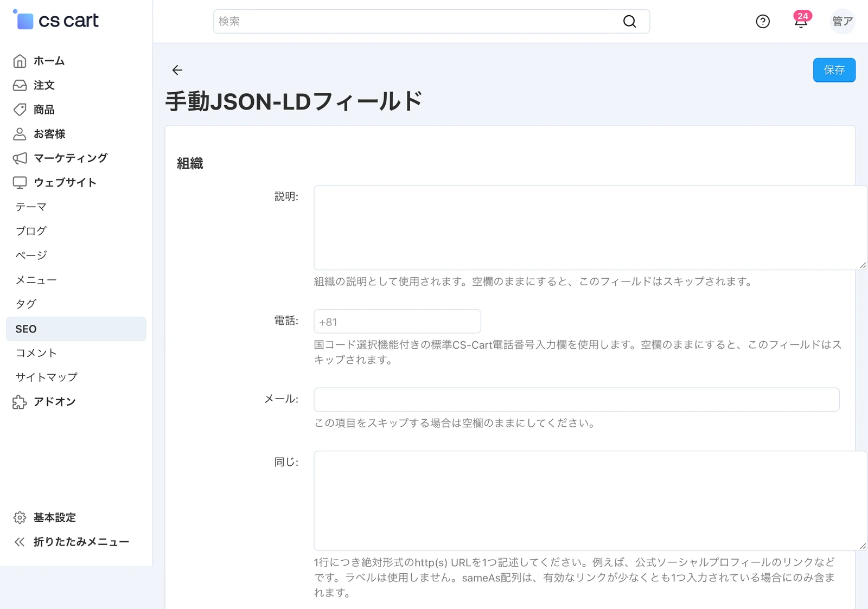Go back using the left arrow
Image resolution: width=868 pixels, height=609 pixels.
click(x=177, y=70)
